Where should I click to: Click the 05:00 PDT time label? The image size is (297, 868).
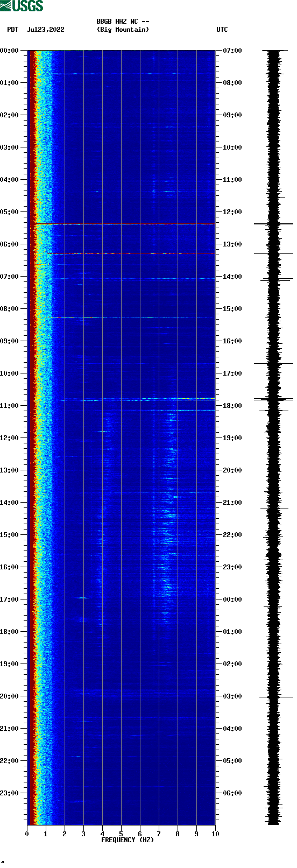tap(9, 212)
